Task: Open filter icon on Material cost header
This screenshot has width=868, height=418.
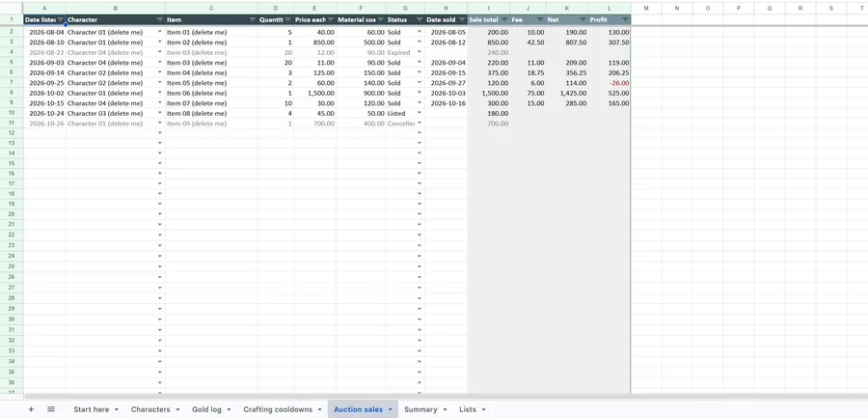Action: [x=380, y=19]
